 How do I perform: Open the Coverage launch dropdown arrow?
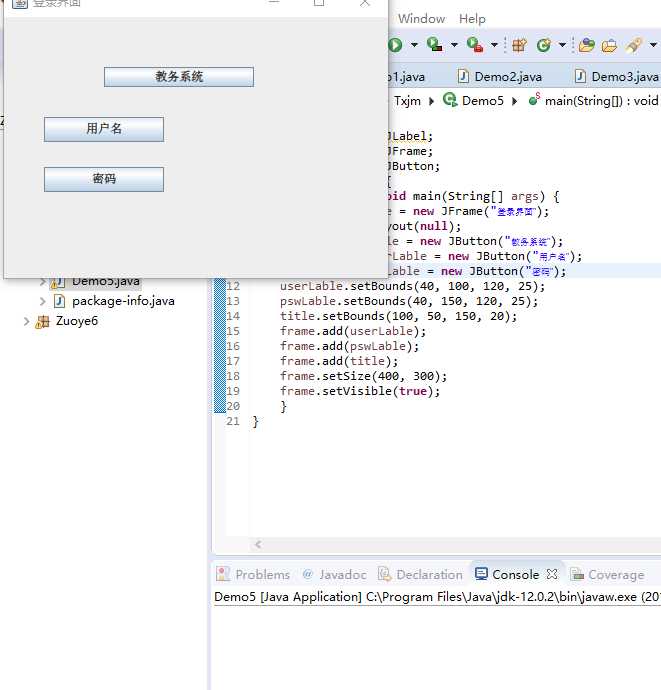(x=454, y=45)
